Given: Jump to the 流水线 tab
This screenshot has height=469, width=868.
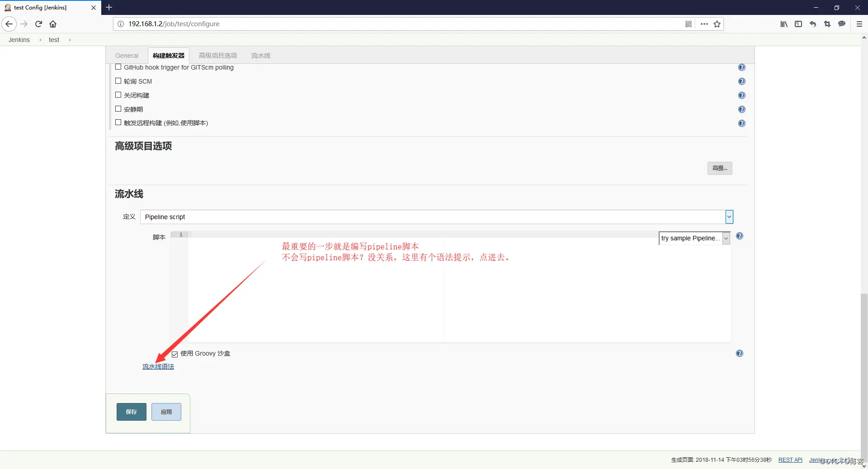Looking at the screenshot, I should point(261,56).
